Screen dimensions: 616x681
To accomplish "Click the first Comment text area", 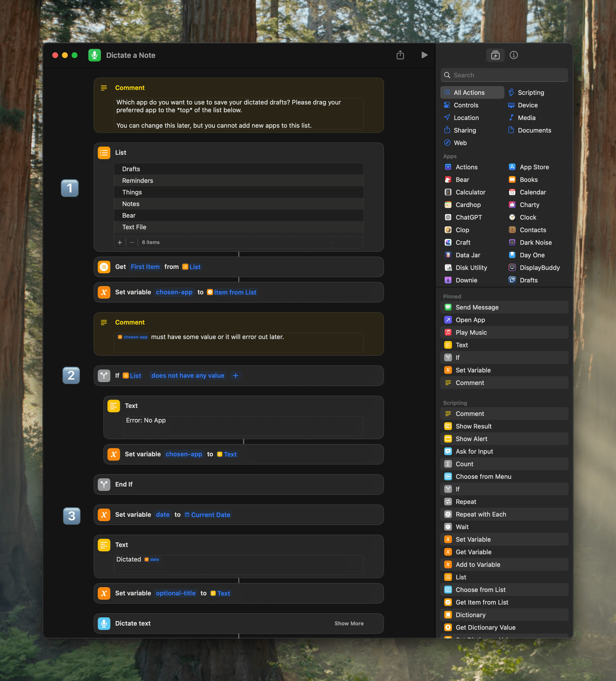I will pos(239,114).
